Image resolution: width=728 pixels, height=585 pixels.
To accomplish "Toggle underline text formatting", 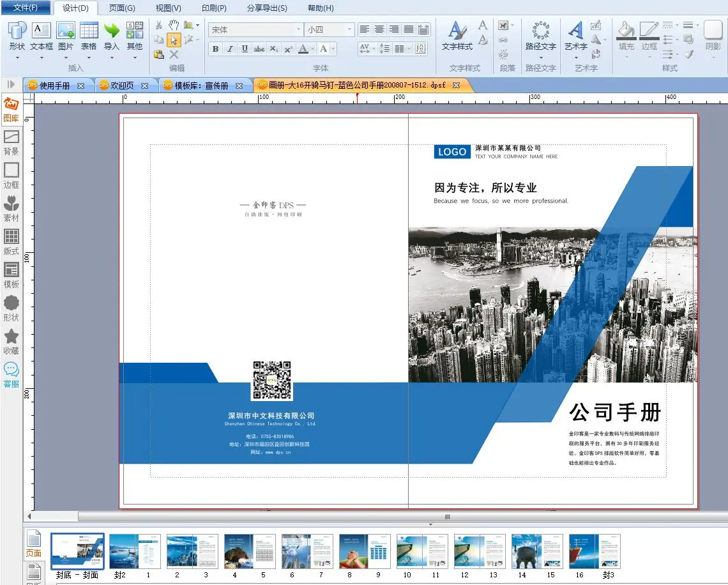I will 244,49.
